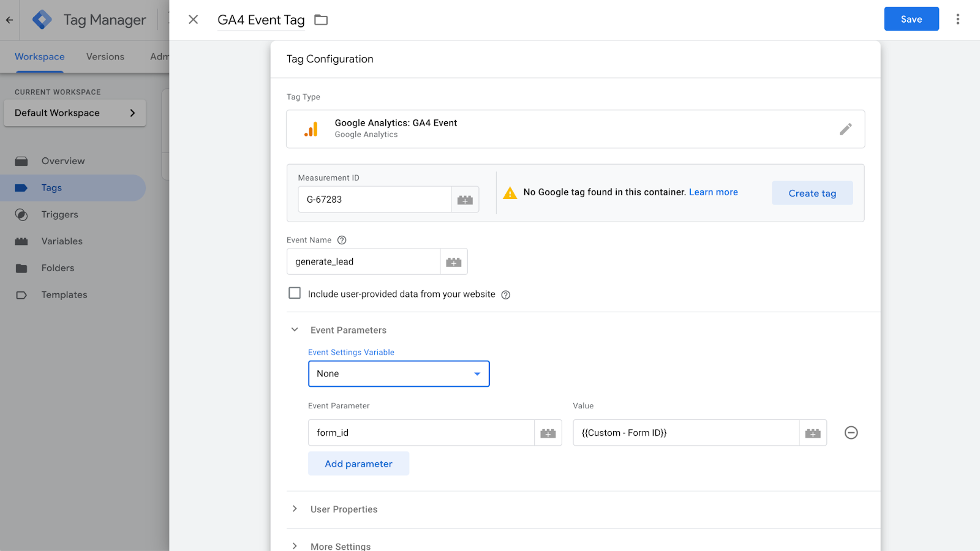Insert variable for form_id parameter name
Viewport: 980px width, 551px height.
click(x=548, y=433)
